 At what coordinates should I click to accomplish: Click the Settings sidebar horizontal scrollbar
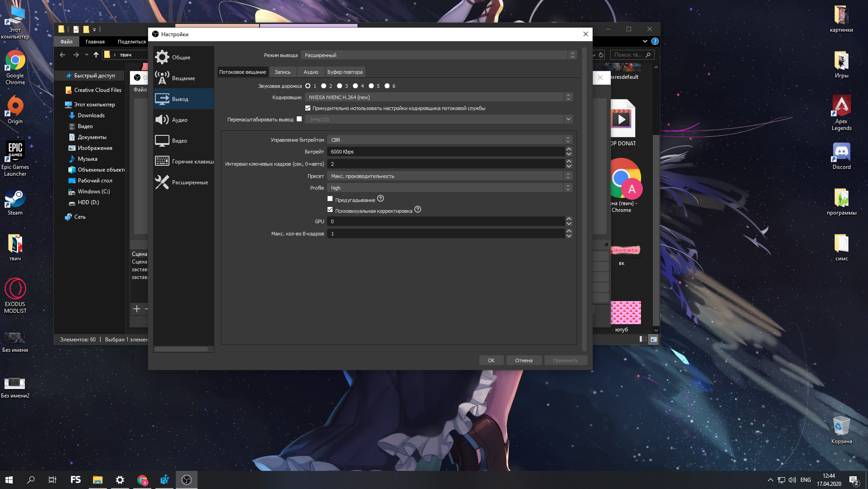click(182, 349)
